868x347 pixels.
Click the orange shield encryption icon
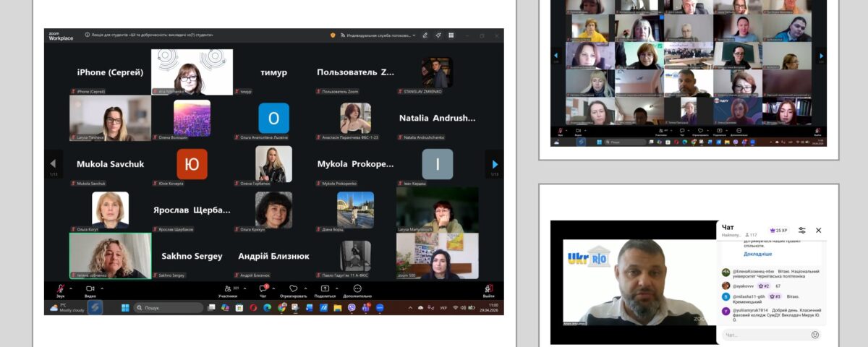(333, 35)
